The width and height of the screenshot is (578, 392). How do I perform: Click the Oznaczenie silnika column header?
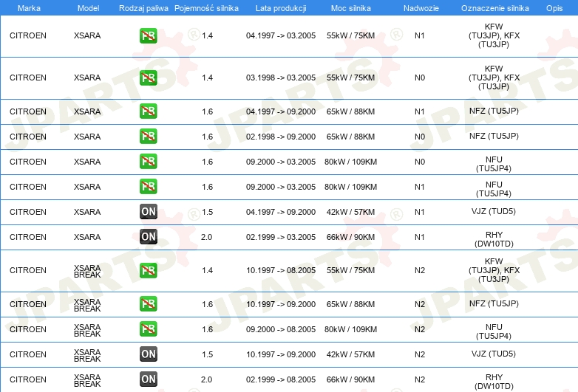[494, 8]
